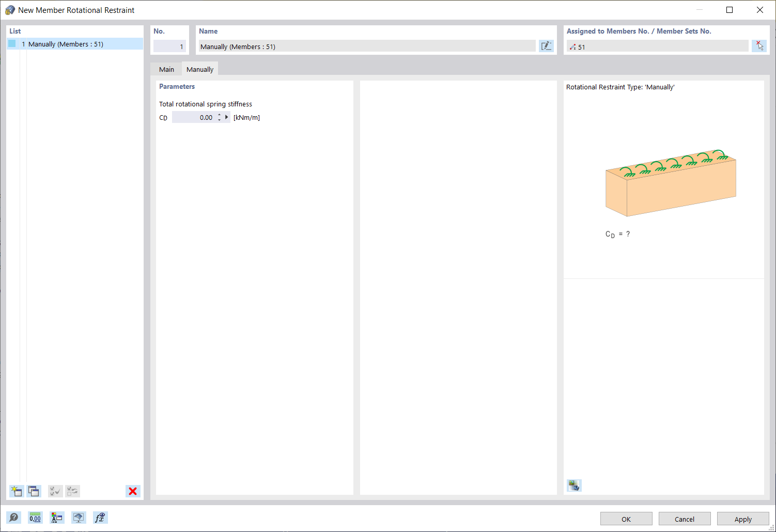
Task: Invert the list selection
Action: (73, 491)
